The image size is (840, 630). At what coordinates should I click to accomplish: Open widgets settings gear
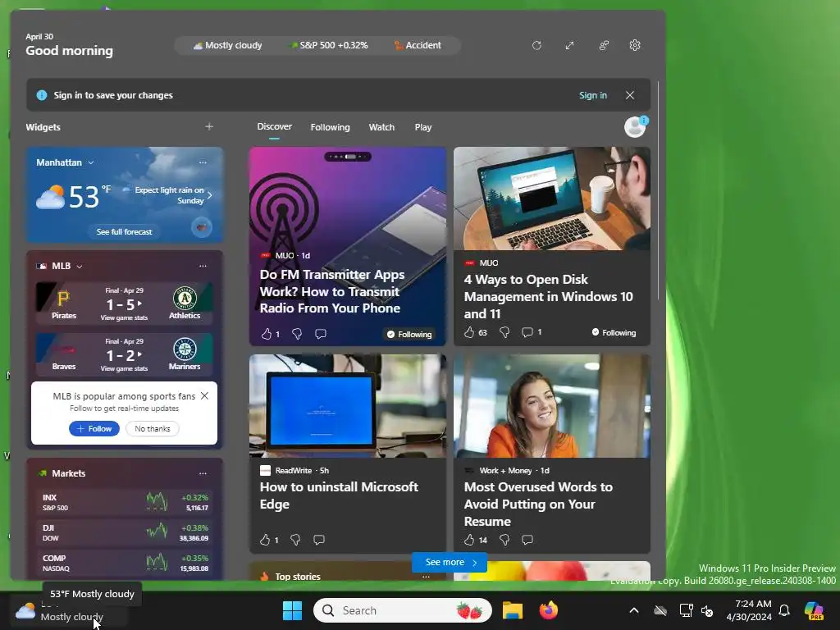click(x=635, y=46)
